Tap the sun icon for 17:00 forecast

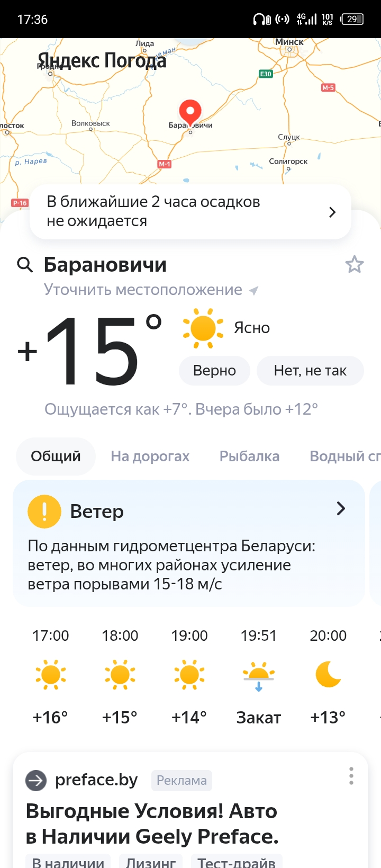(x=51, y=675)
